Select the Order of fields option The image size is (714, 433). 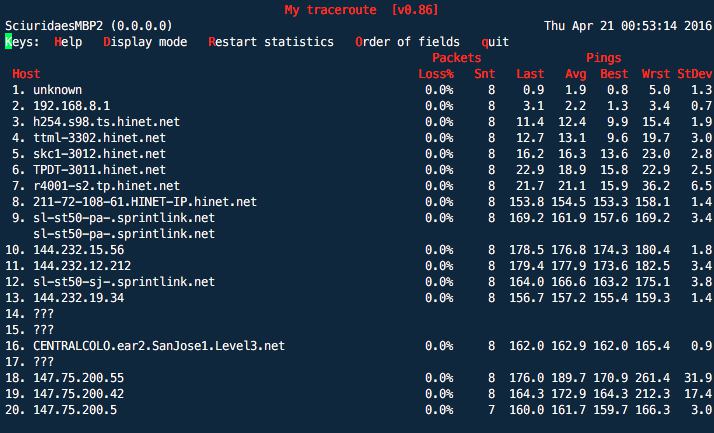coord(408,42)
